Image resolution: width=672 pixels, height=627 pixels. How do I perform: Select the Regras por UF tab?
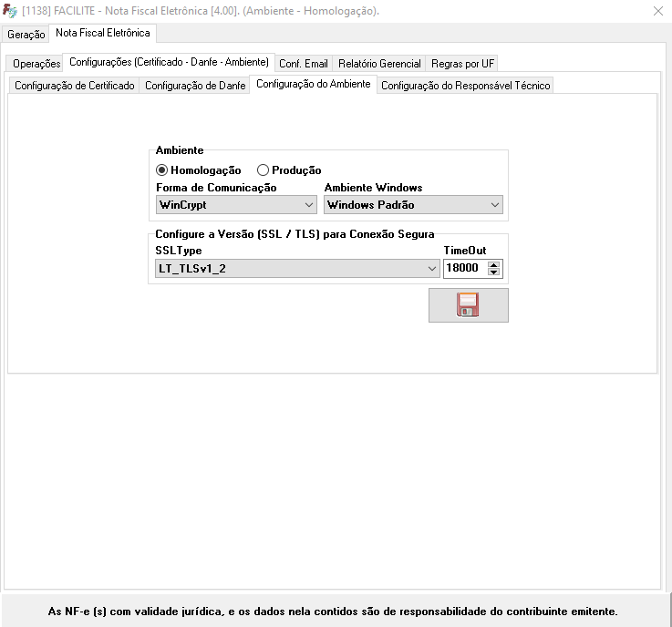click(x=463, y=64)
